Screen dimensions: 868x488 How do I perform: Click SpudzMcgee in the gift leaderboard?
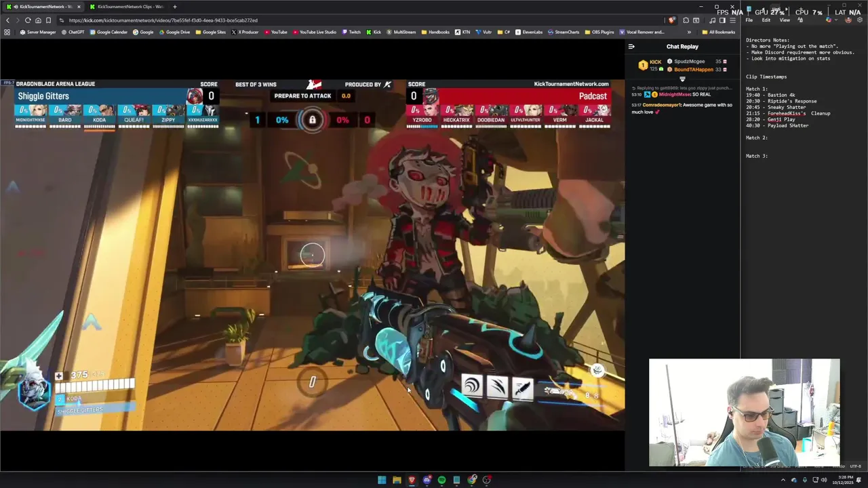tap(689, 62)
